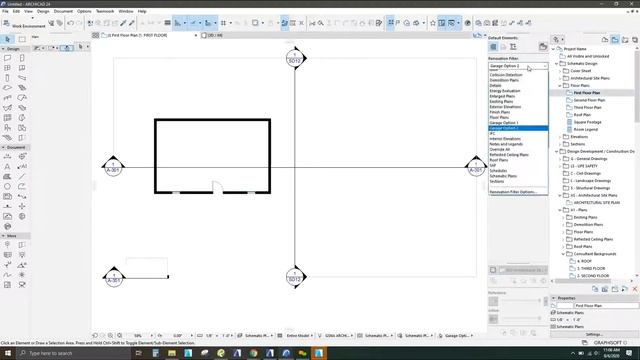Click the door symbol in the floor plan
The height and width of the screenshot is (360, 640).
218,187
